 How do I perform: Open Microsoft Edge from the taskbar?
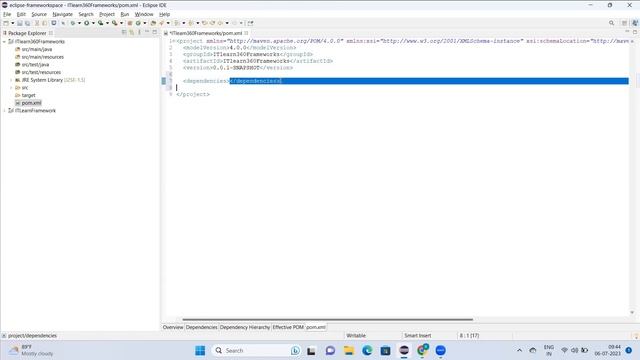pos(367,351)
